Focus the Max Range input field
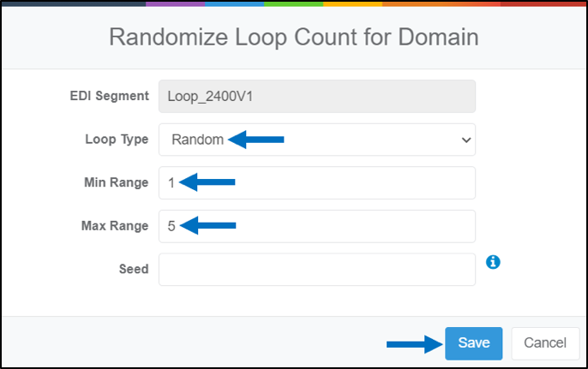Screen dimensions: 588x369 pos(317,226)
